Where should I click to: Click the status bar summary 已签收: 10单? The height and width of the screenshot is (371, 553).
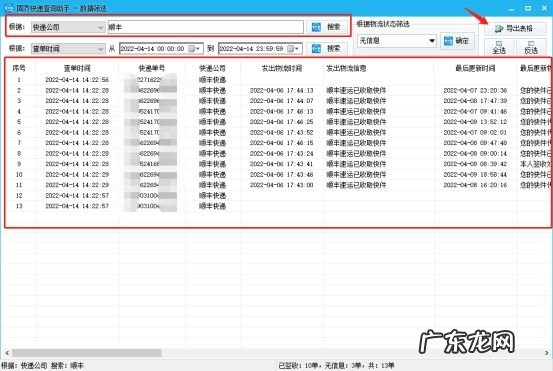click(298, 366)
